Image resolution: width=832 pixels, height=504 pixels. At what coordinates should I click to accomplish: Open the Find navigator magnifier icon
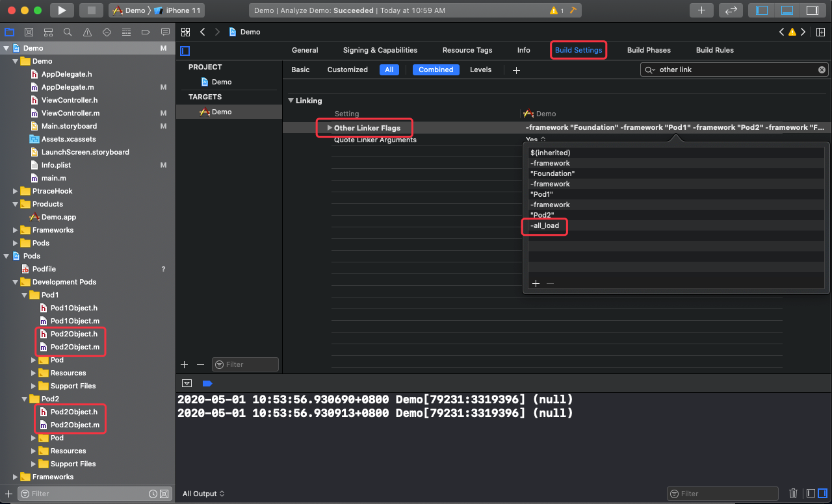(68, 32)
